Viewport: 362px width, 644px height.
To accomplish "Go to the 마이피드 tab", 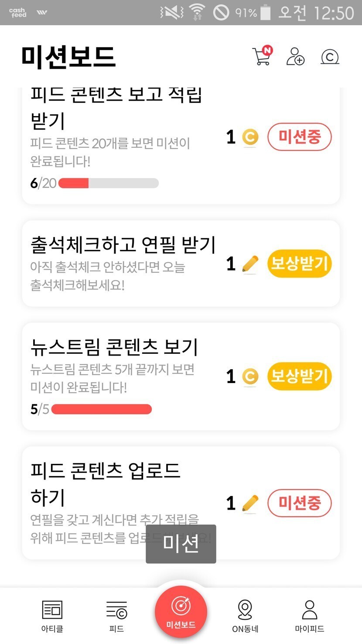I will pyautogui.click(x=310, y=615).
